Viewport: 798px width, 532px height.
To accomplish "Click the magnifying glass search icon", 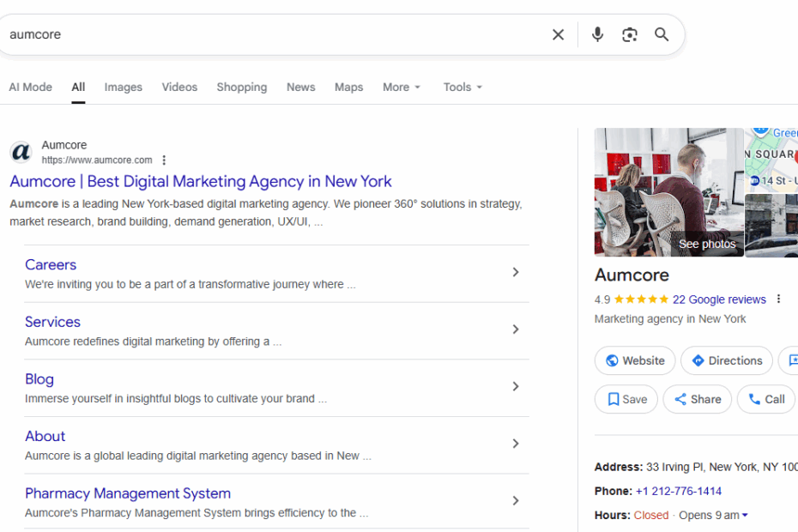I will [661, 34].
